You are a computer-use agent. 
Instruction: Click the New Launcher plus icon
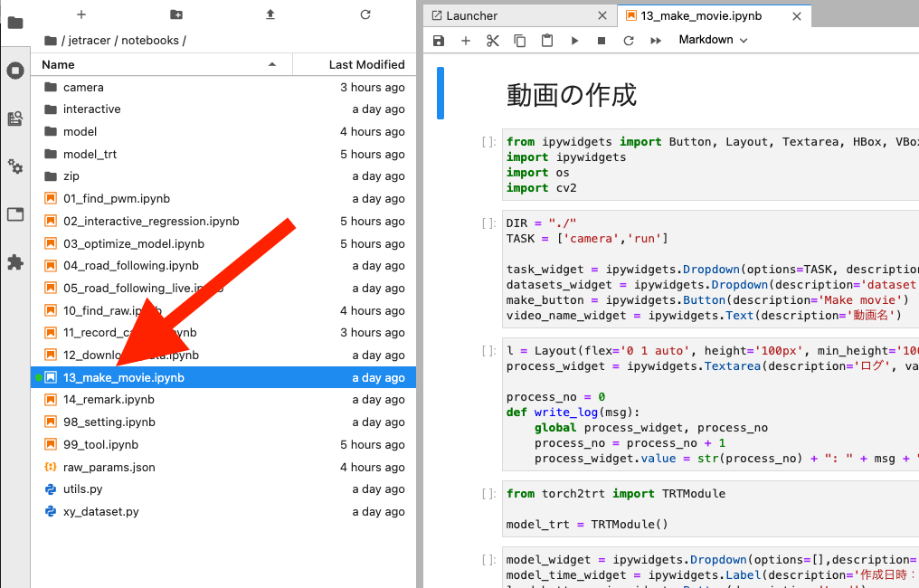click(x=81, y=14)
